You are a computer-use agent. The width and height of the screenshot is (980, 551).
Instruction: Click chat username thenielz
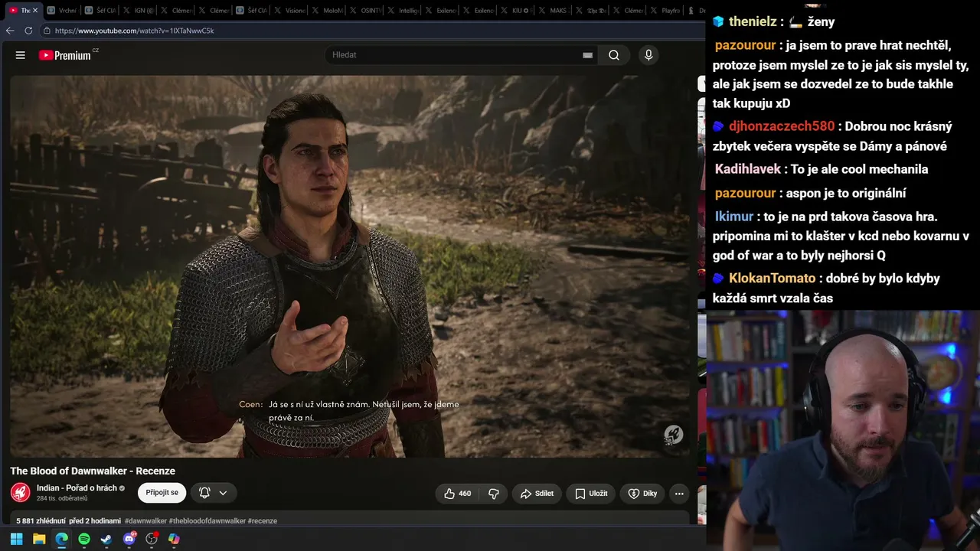pyautogui.click(x=753, y=21)
